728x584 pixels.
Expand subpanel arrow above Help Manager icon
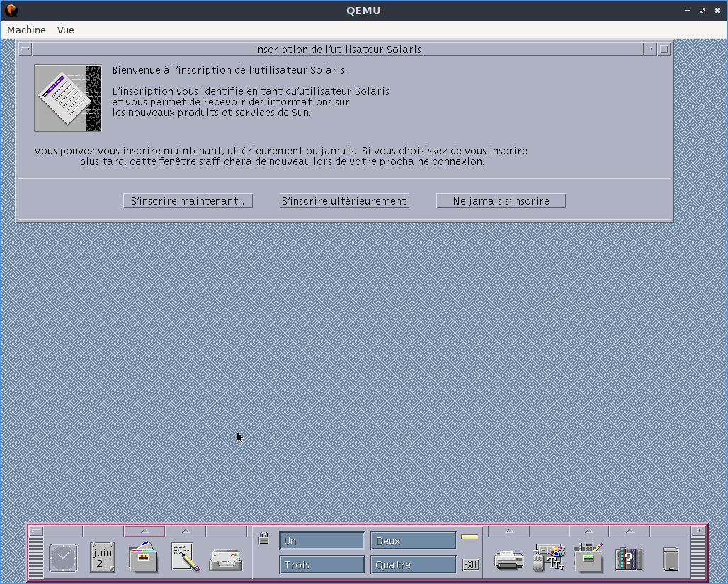[x=629, y=531]
